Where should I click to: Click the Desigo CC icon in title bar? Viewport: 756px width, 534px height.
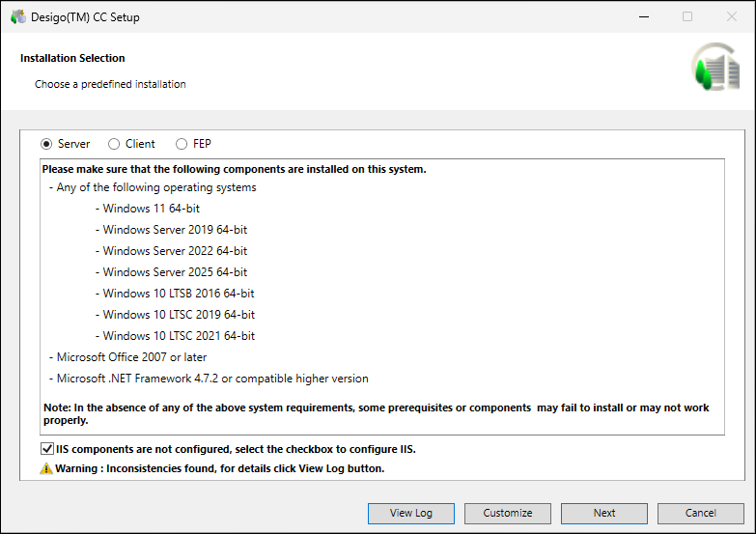[x=17, y=16]
